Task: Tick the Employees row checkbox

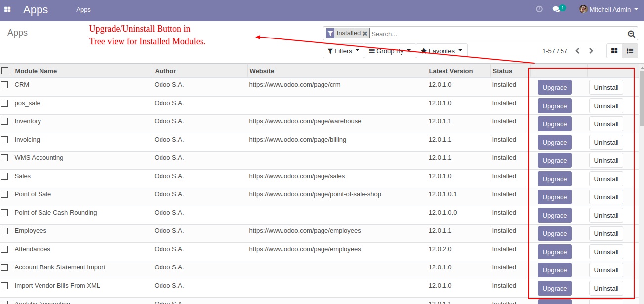Action: click(4, 231)
